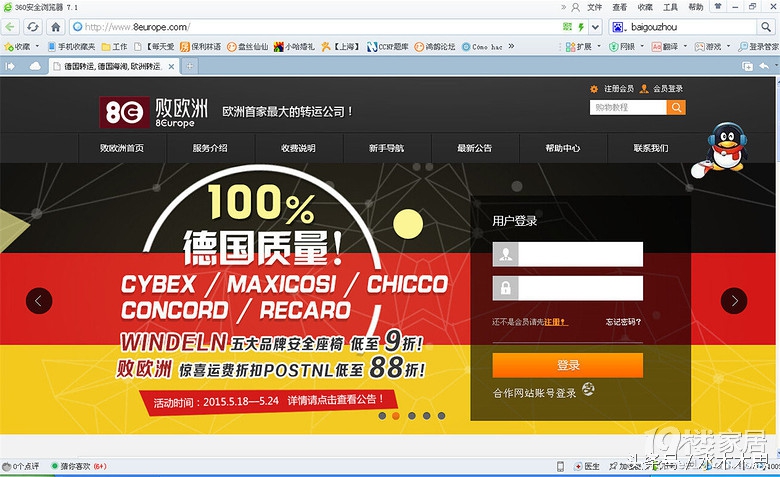Open the 收费说明 nav item
The width and height of the screenshot is (780, 477).
(x=298, y=148)
